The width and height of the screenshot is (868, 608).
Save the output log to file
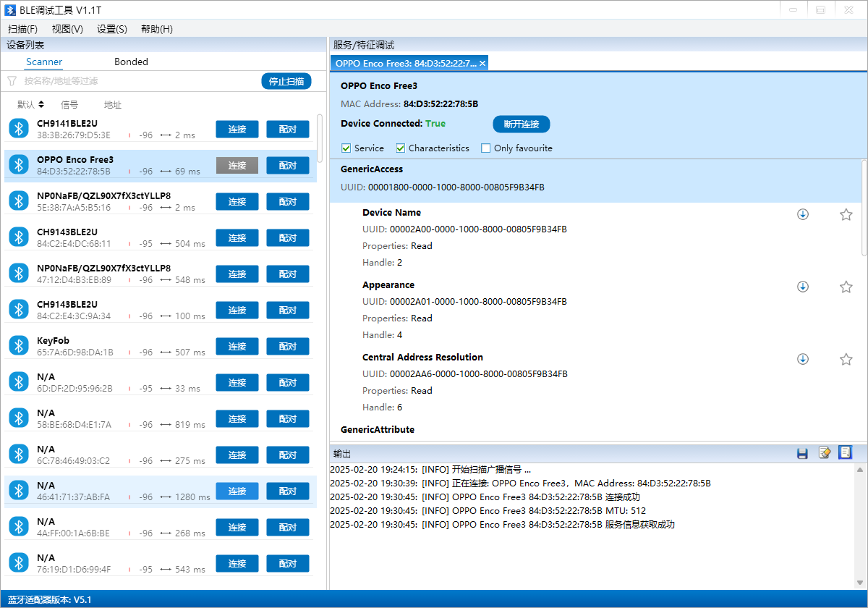[x=803, y=452]
